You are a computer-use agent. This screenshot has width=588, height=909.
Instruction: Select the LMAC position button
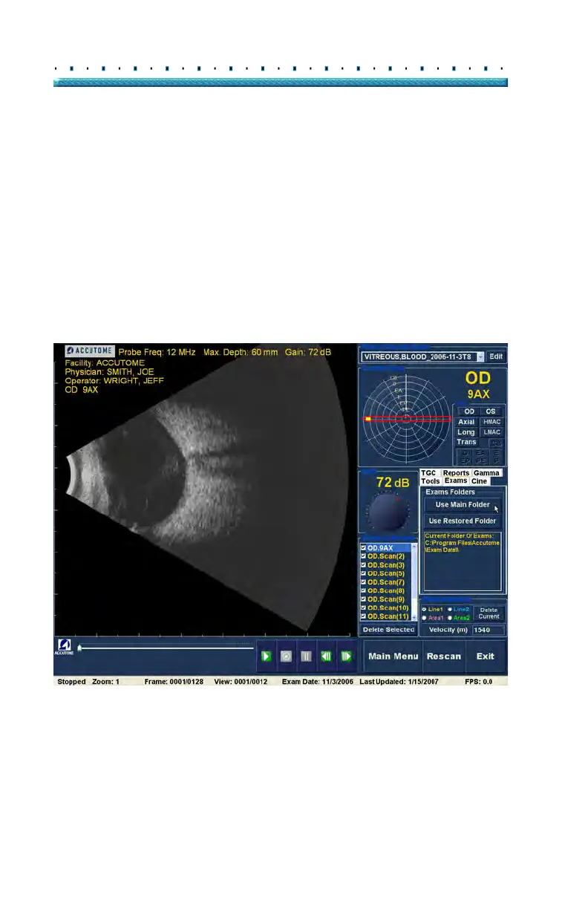tap(491, 432)
